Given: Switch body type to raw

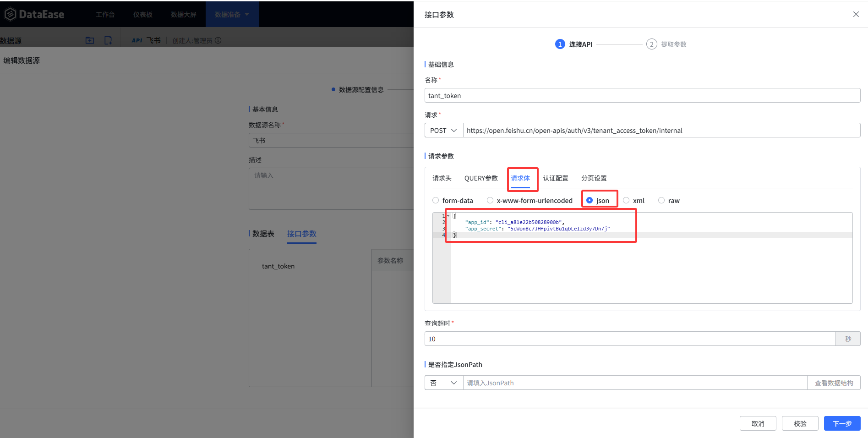Looking at the screenshot, I should tap(661, 200).
